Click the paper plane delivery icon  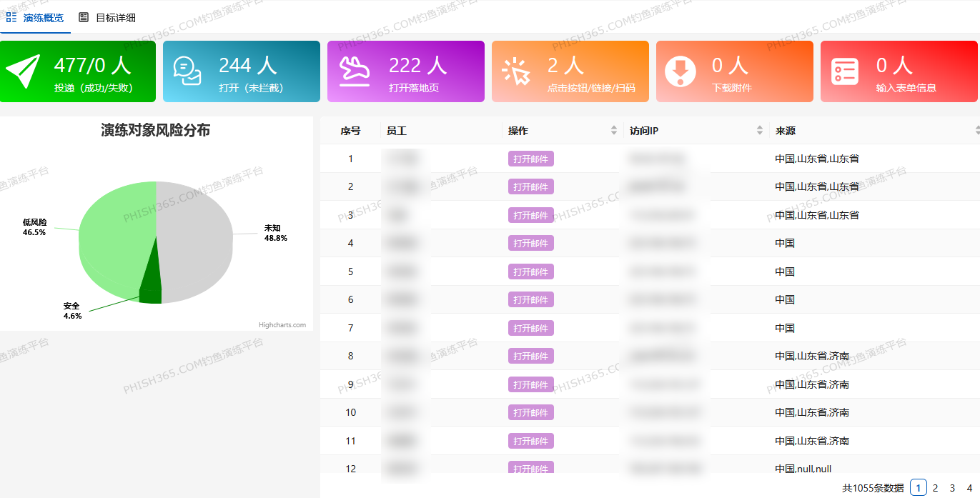pyautogui.click(x=23, y=71)
